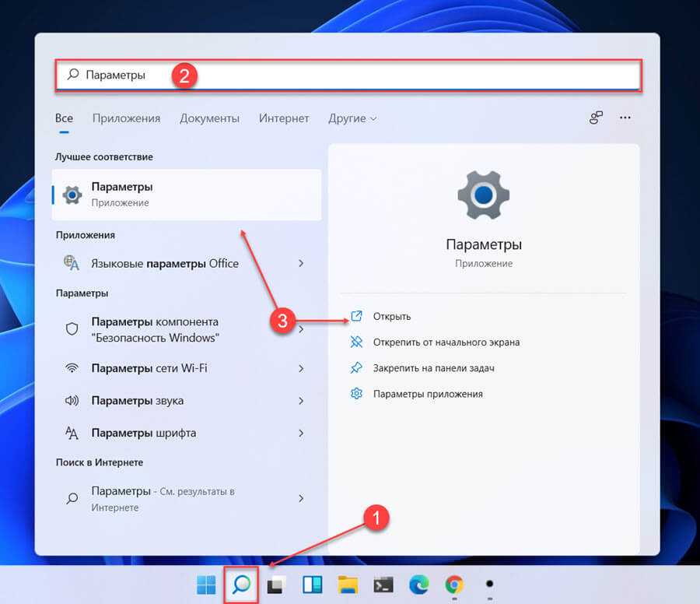The image size is (700, 604).
Task: Click the search input field with Параметры
Action: pyautogui.click(x=348, y=75)
